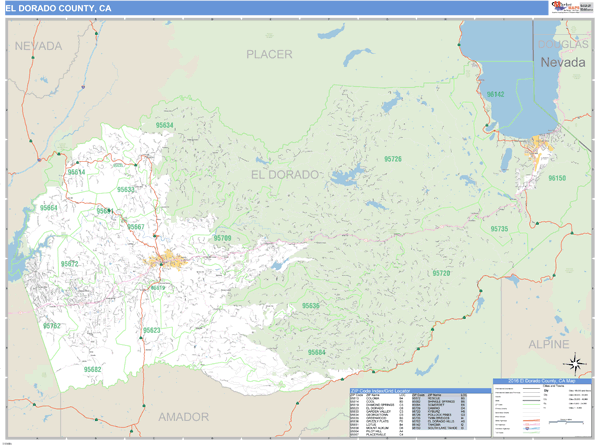Click the Placerville urban area on the map
Screen dimensions: 600x445
pyautogui.click(x=167, y=260)
